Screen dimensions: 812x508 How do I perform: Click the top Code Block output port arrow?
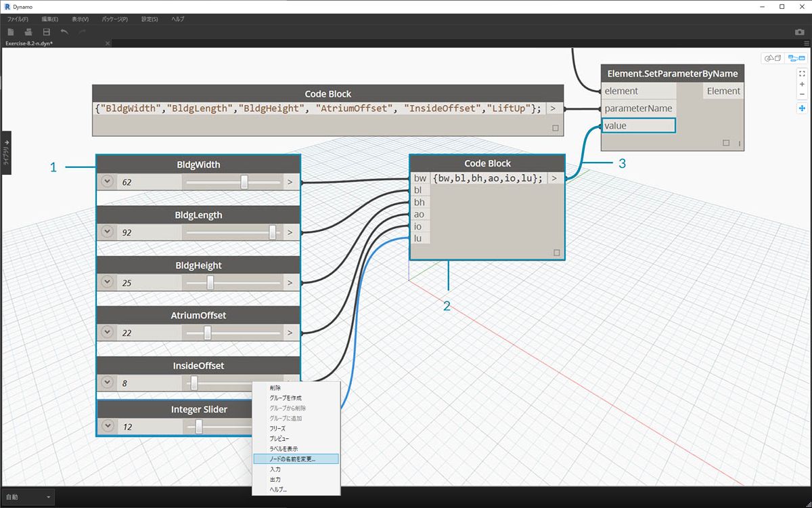pos(554,108)
